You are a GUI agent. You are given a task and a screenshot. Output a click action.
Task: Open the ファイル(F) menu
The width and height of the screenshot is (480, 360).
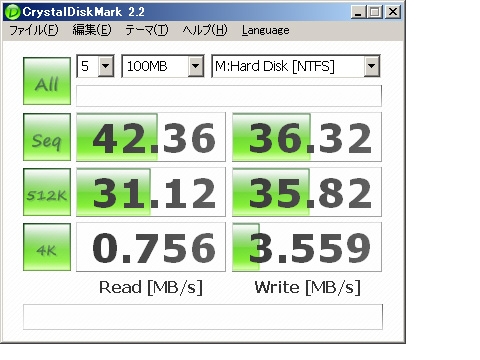click(34, 30)
